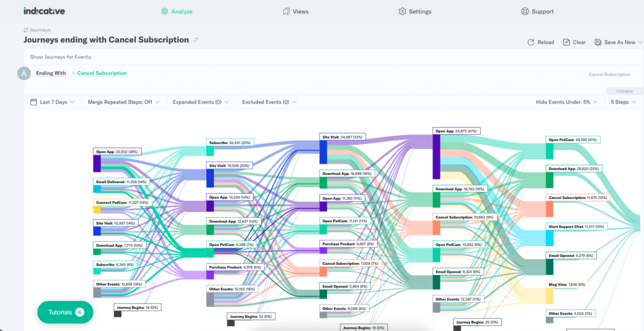Click the purple Open App node bar

pos(97,163)
